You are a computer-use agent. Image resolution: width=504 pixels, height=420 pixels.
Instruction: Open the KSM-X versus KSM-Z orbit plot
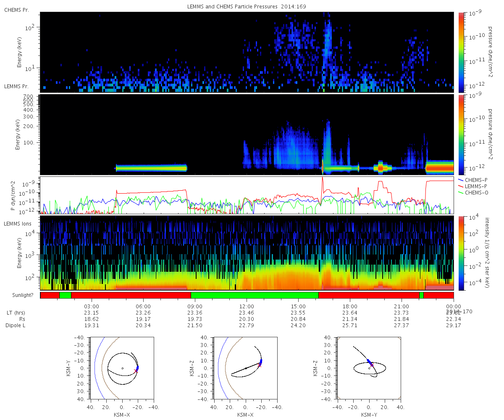click(245, 368)
